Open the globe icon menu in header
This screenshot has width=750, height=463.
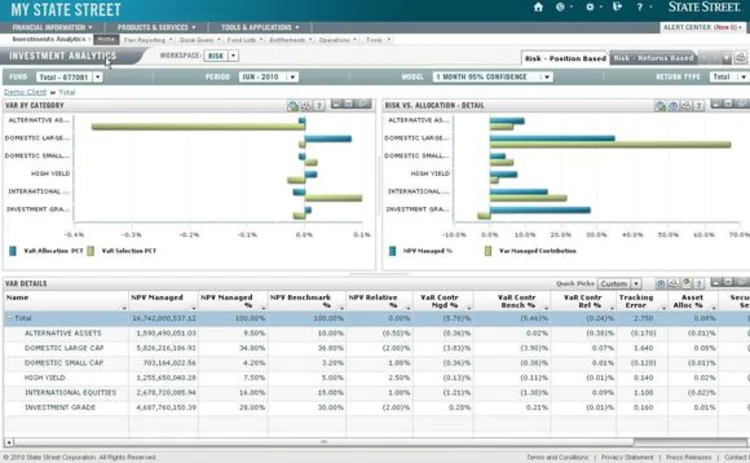[x=560, y=7]
